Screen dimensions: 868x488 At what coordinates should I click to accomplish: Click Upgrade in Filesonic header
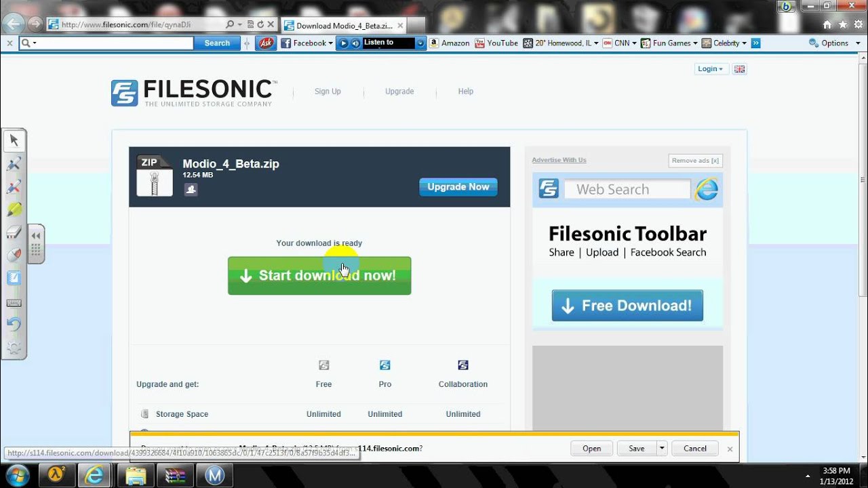[399, 91]
